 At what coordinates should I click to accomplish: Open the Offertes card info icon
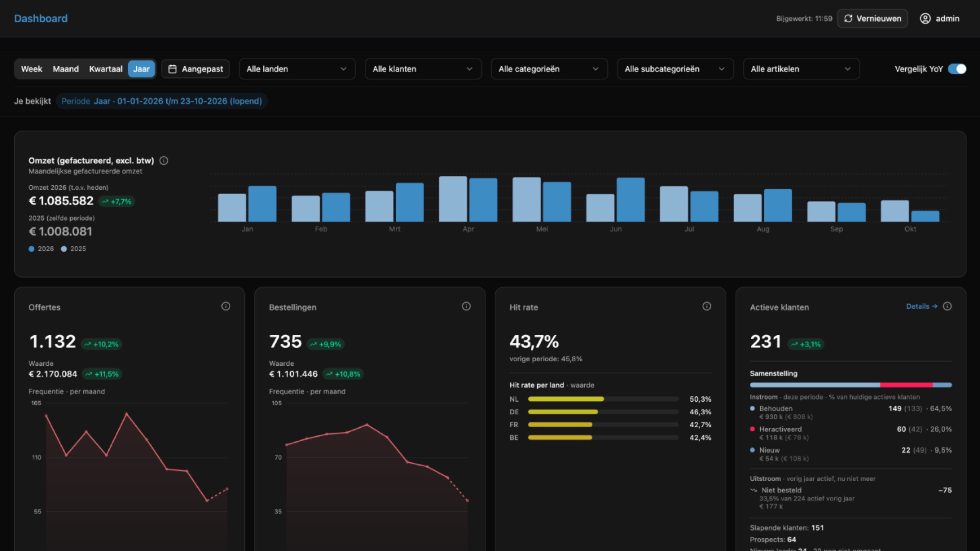[x=226, y=306]
